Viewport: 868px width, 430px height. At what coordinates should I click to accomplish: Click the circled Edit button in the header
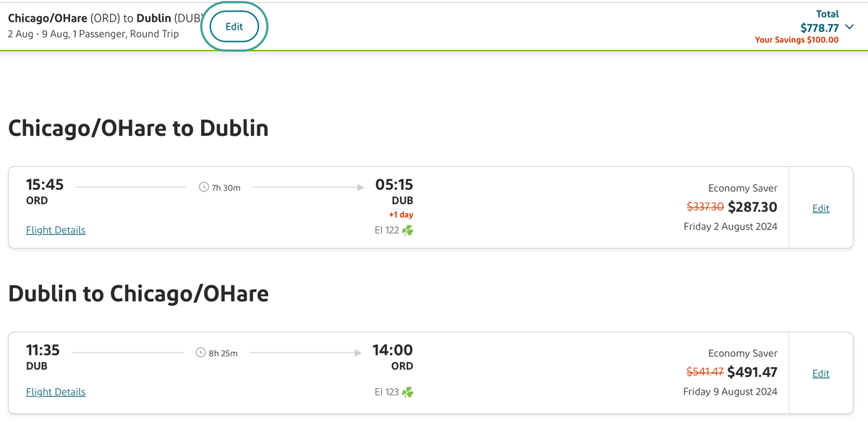point(234,26)
